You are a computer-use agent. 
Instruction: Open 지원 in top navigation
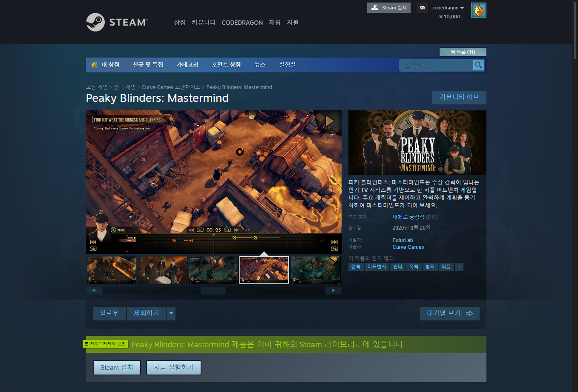pos(293,22)
